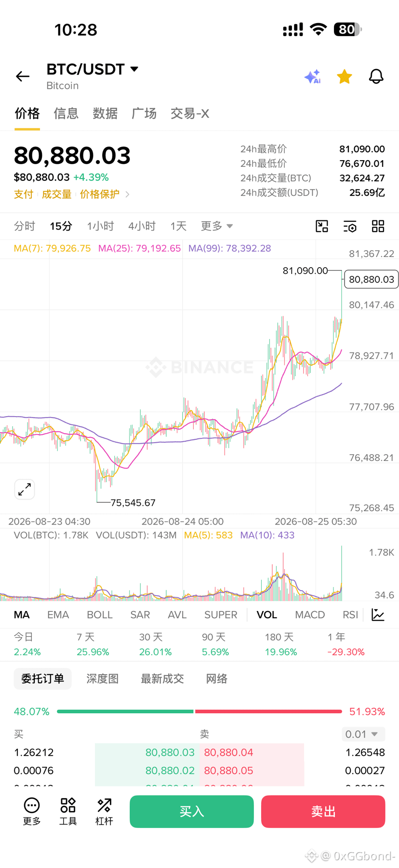Open the 杠杆 margin icon

point(104,812)
